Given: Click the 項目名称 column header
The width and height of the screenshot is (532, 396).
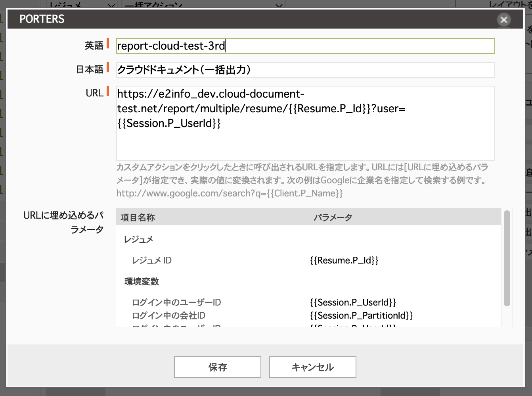Looking at the screenshot, I should pyautogui.click(x=138, y=217).
